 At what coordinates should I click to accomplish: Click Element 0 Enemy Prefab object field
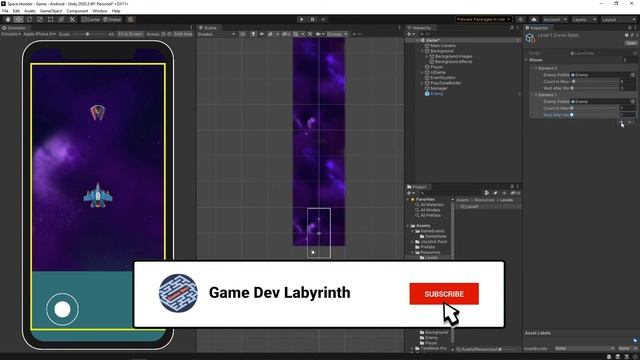603,75
